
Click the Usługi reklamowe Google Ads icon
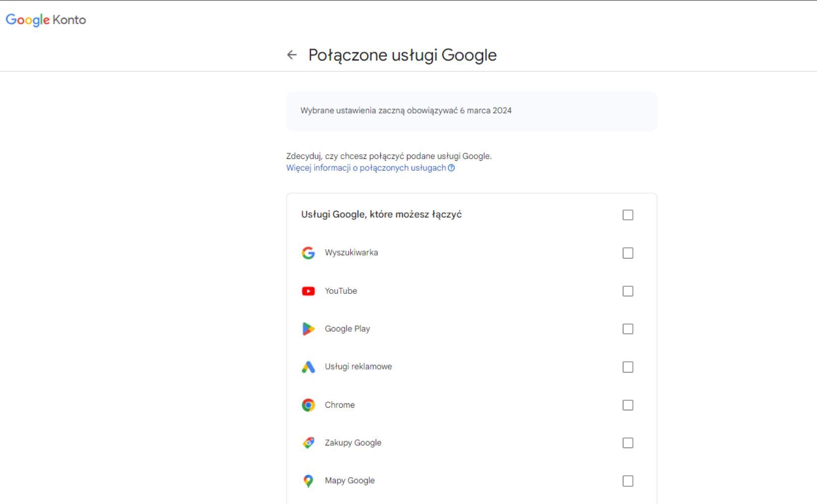(x=308, y=367)
